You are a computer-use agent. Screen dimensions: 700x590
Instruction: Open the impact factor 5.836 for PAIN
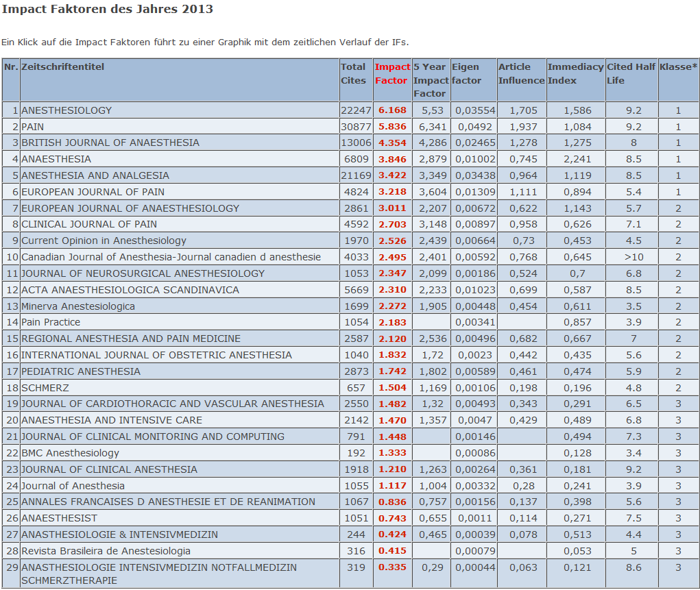click(392, 127)
